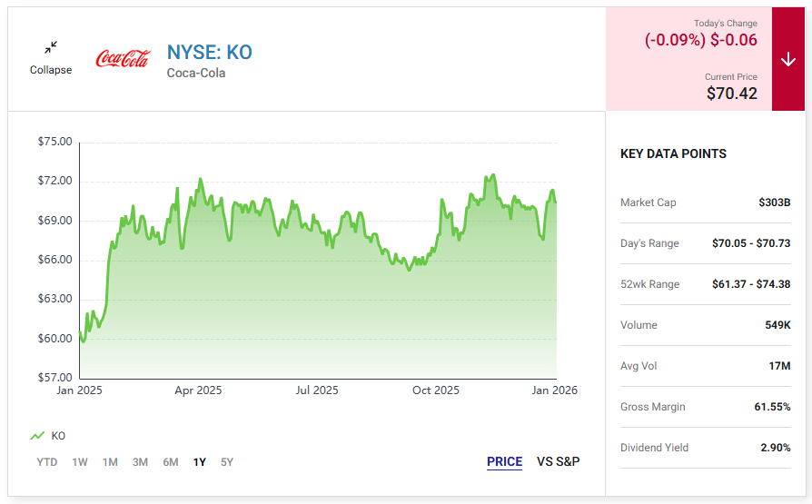
Task: Click the Day's Range value $70.05 - $70.73
Action: (751, 243)
